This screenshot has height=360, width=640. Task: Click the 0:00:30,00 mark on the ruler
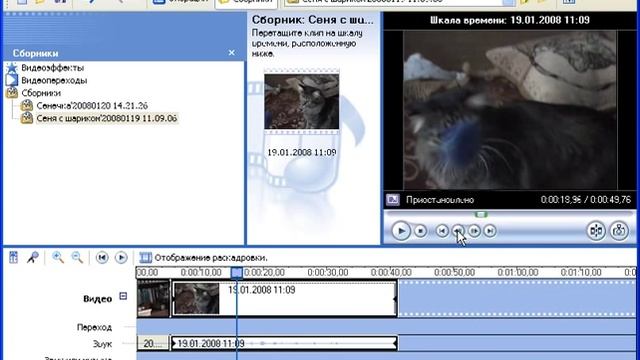[328, 272]
